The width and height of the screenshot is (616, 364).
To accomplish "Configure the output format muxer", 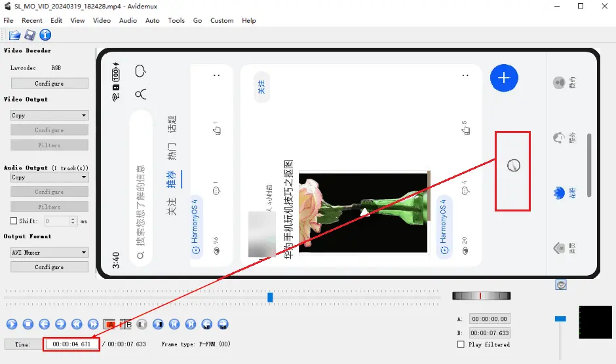I will (x=50, y=267).
